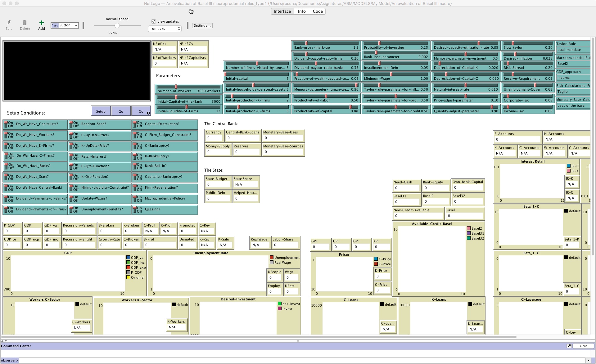596x364 pixels.
Task: Click the Do_We_Have_Banks? switch icon
Action: 6,166
